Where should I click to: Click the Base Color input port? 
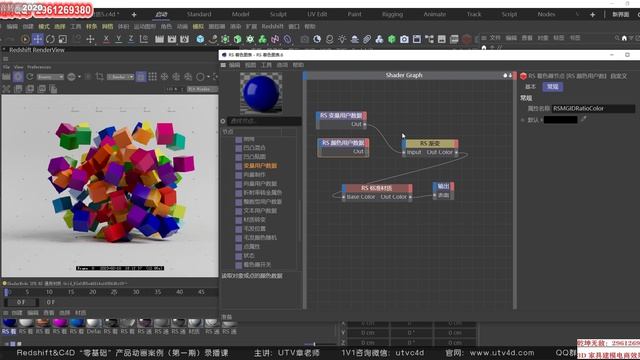coord(344,197)
